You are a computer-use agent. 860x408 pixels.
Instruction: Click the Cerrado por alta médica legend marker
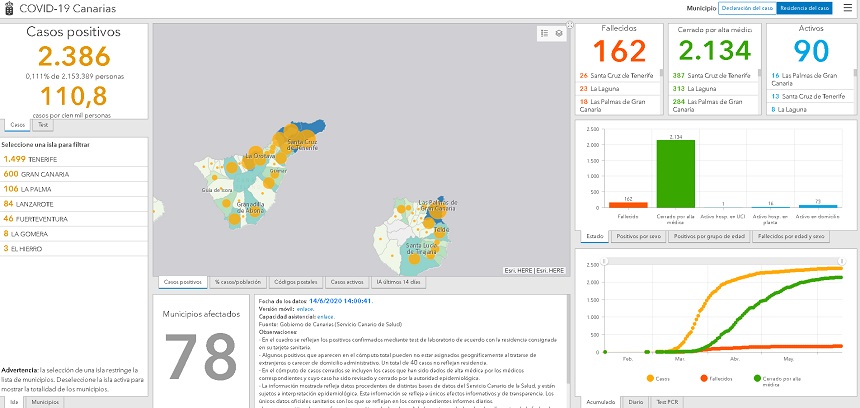tap(756, 379)
